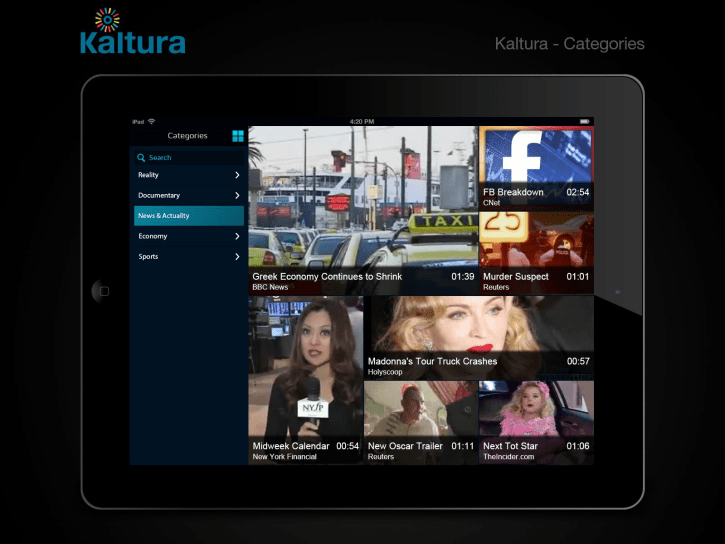Click the Reuters label under New Oscar Trailer
The image size is (725, 544).
381,457
